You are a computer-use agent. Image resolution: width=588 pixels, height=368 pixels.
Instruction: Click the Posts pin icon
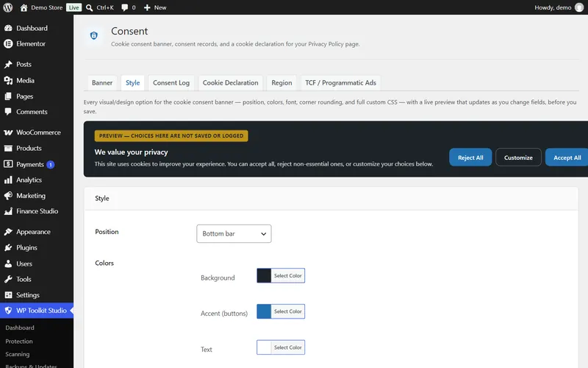tap(8, 65)
